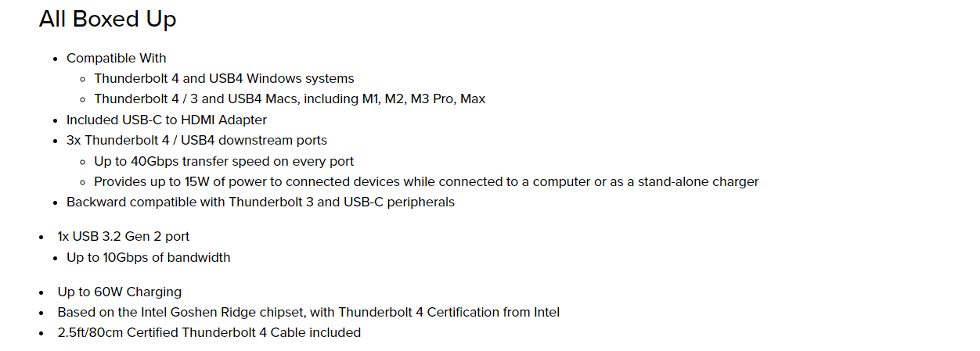Click the "Up to 60W Charging" item

point(119,292)
